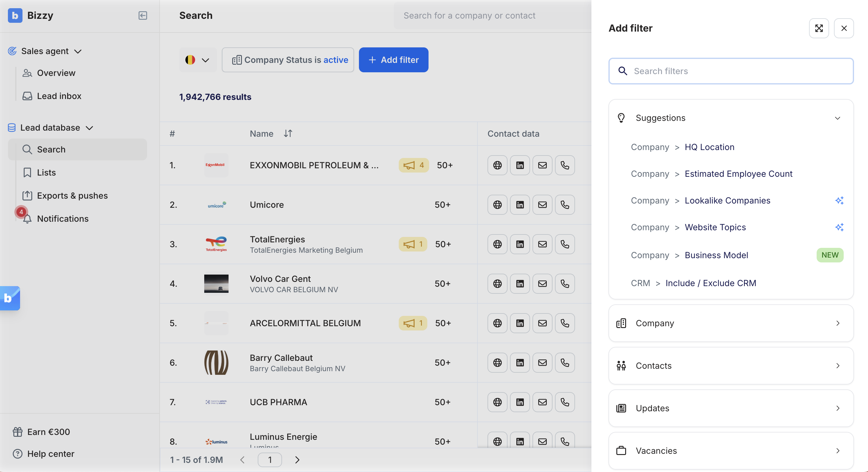Viewport: 868px width, 472px height.
Task: Click the expand icon in Add filter panel
Action: pos(818,28)
